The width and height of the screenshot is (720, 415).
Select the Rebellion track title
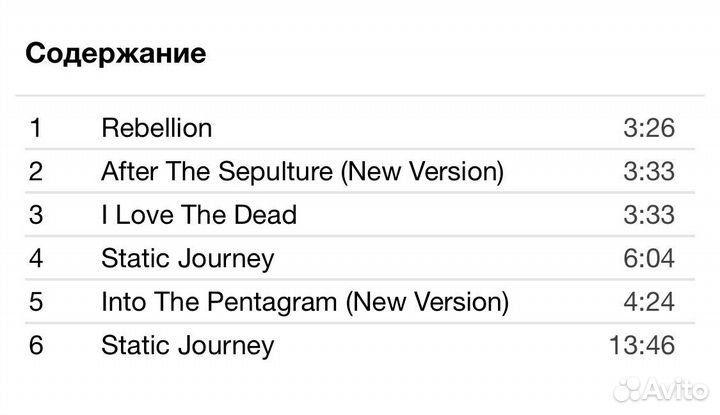coord(156,128)
